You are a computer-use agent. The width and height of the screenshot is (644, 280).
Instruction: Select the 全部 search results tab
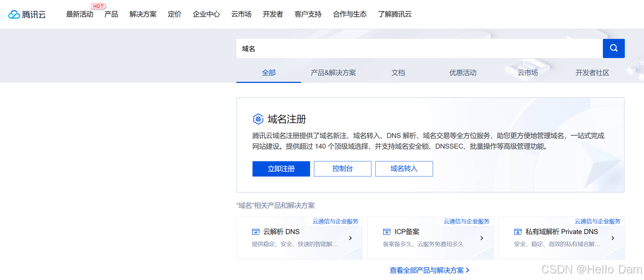click(269, 72)
